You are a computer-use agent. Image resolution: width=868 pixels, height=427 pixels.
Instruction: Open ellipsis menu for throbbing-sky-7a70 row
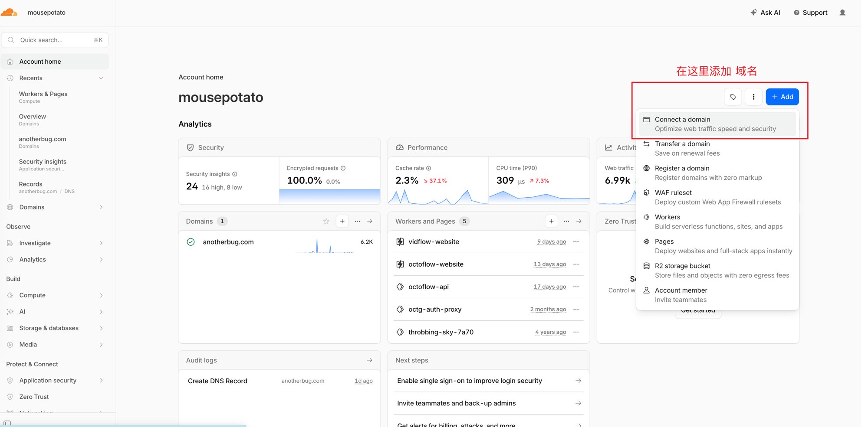(576, 332)
